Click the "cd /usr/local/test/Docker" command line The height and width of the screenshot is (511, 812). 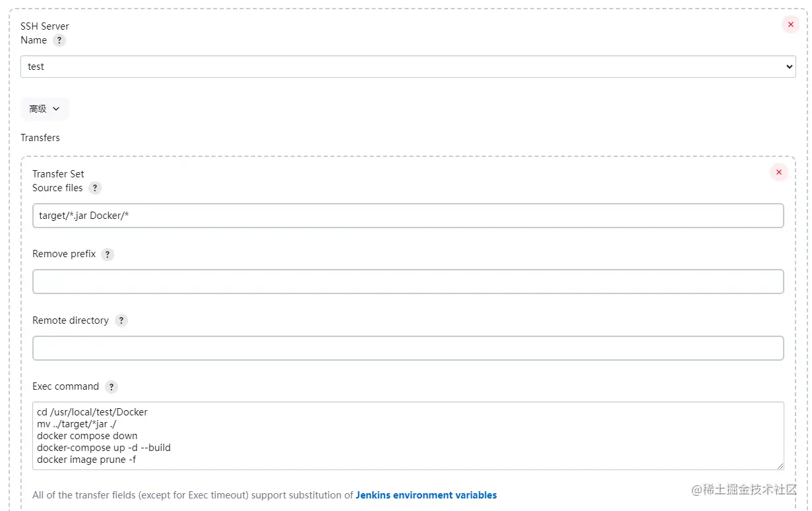(x=92, y=412)
